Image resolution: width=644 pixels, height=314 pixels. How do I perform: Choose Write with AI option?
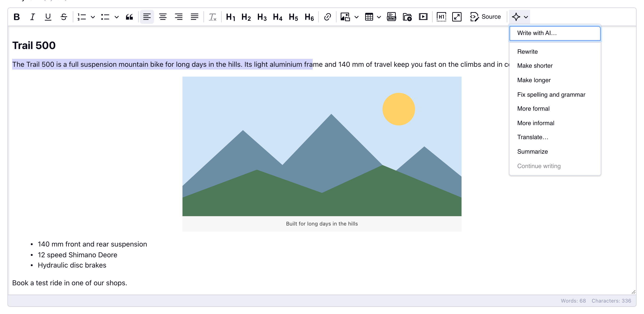pyautogui.click(x=555, y=33)
